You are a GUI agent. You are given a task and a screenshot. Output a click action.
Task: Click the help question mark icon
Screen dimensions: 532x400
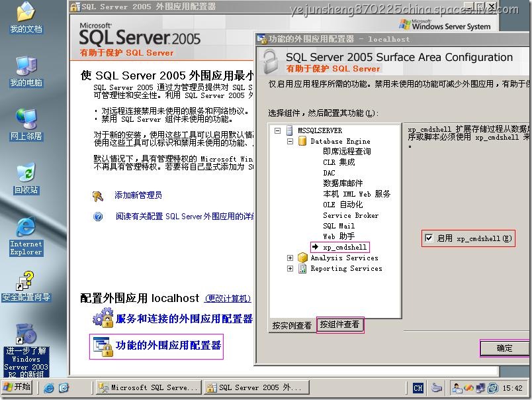[98, 217]
